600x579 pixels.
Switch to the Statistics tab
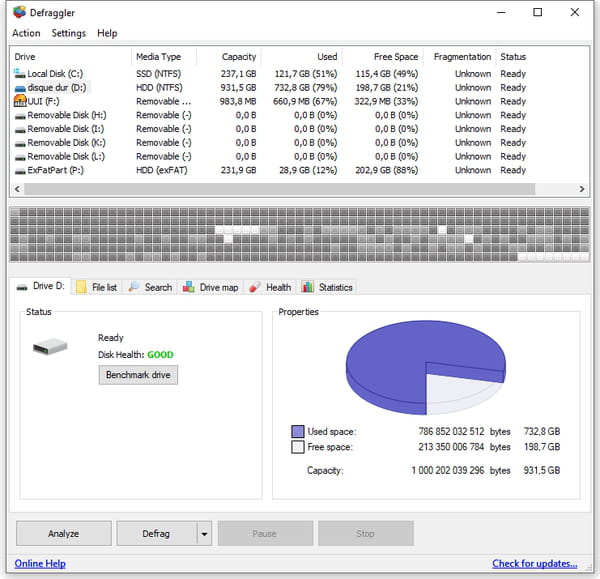point(327,287)
